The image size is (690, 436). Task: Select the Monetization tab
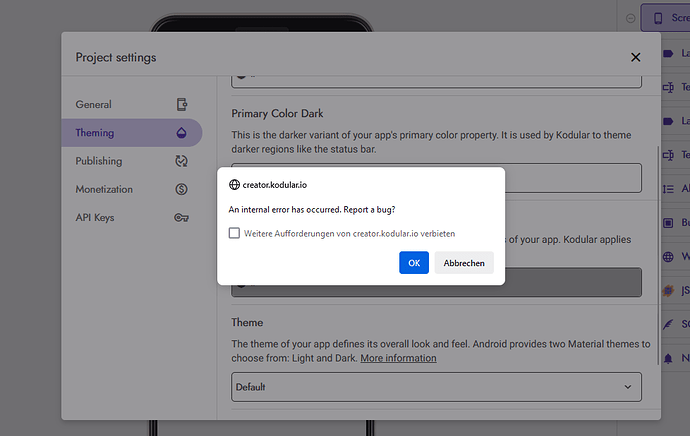103,189
